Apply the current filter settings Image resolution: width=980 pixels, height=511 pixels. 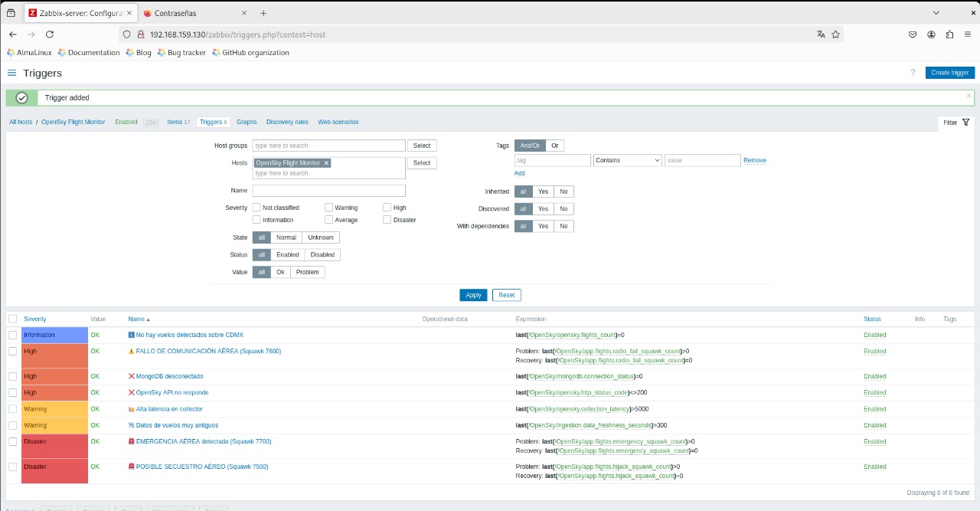pyautogui.click(x=473, y=295)
